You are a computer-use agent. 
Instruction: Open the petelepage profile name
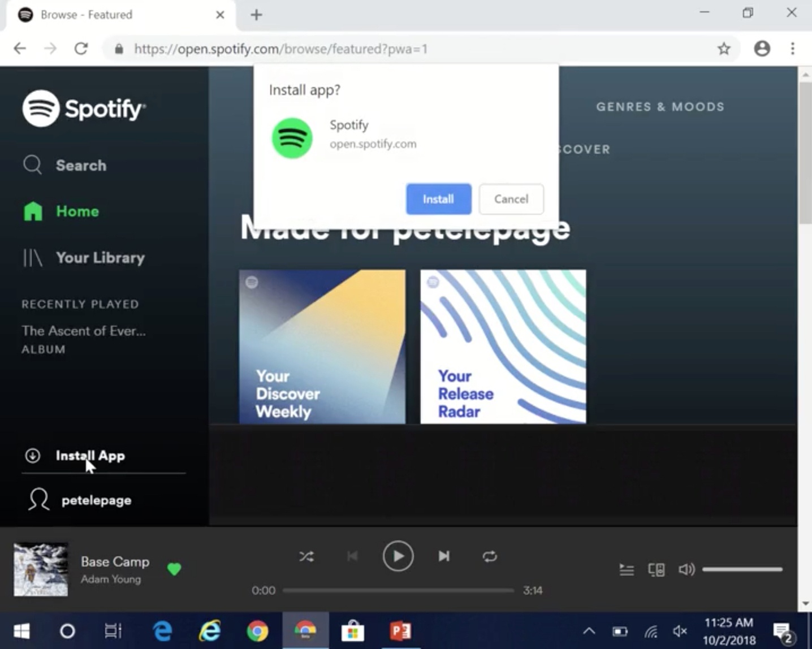pyautogui.click(x=96, y=500)
